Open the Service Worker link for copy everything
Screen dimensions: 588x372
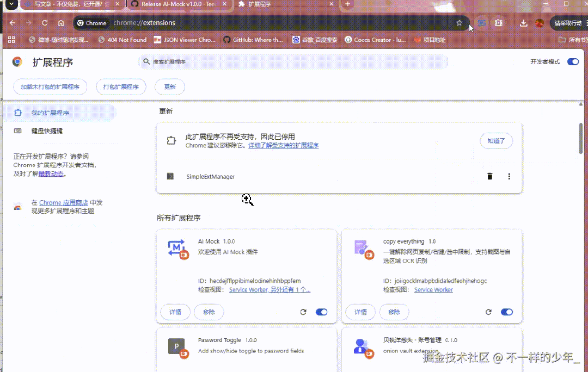[x=433, y=289]
